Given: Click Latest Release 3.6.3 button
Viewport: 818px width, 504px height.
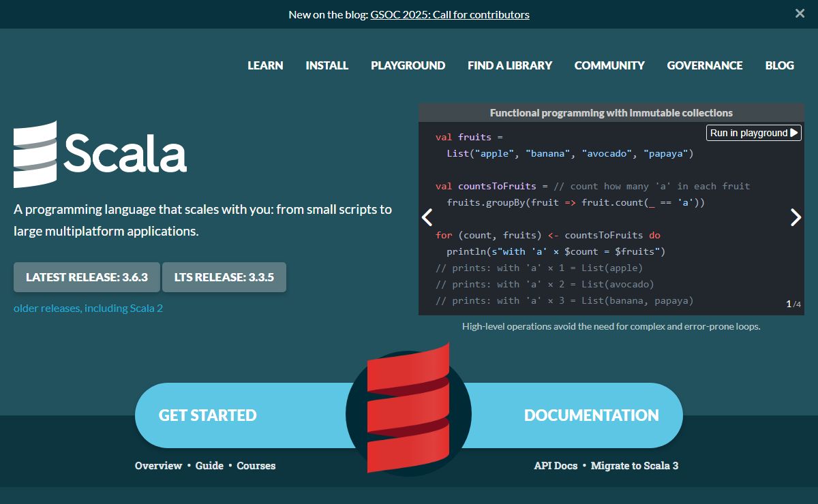Looking at the screenshot, I should pos(87,277).
